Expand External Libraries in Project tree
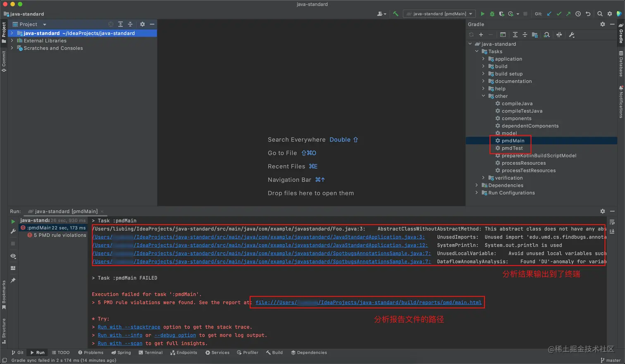The width and height of the screenshot is (625, 364). point(12,40)
